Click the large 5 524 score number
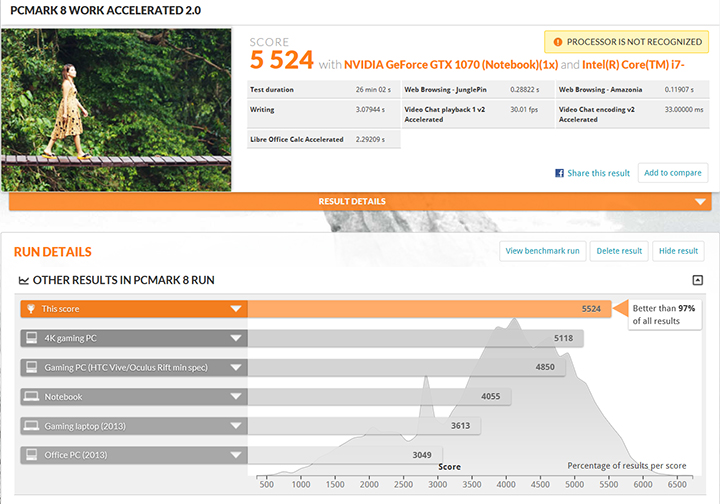This screenshot has width=720, height=504. (281, 60)
